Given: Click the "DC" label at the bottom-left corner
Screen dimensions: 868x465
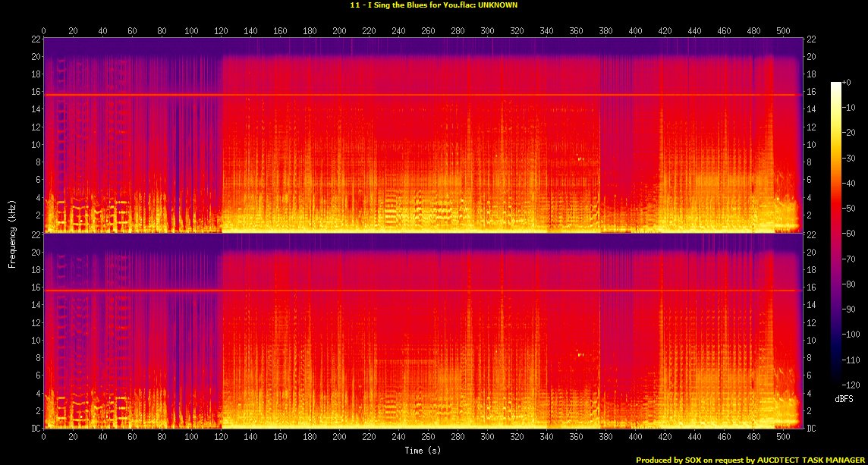Looking at the screenshot, I should point(36,429).
